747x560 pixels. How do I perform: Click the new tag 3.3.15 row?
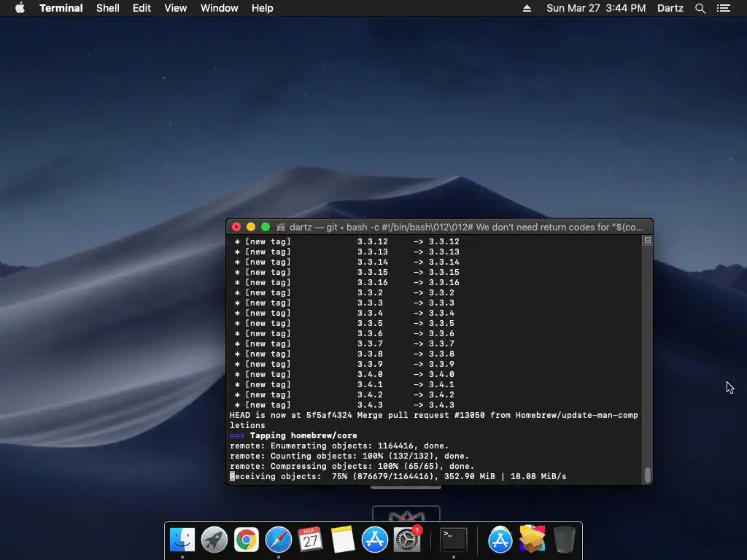[x=347, y=272]
